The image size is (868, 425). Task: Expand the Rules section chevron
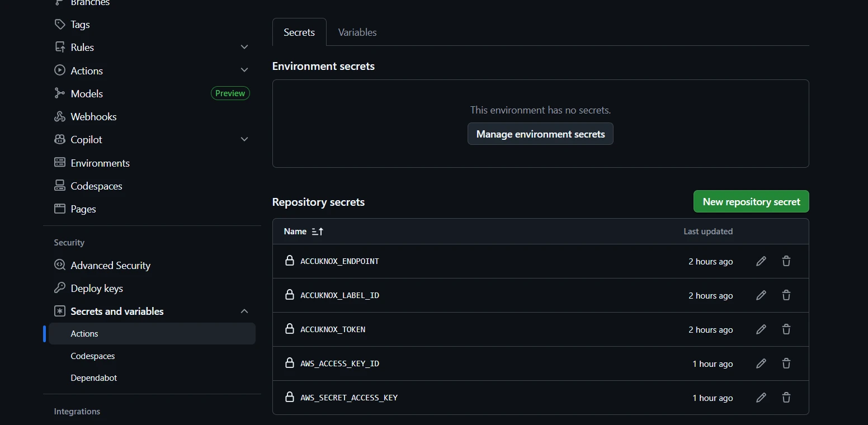(244, 48)
